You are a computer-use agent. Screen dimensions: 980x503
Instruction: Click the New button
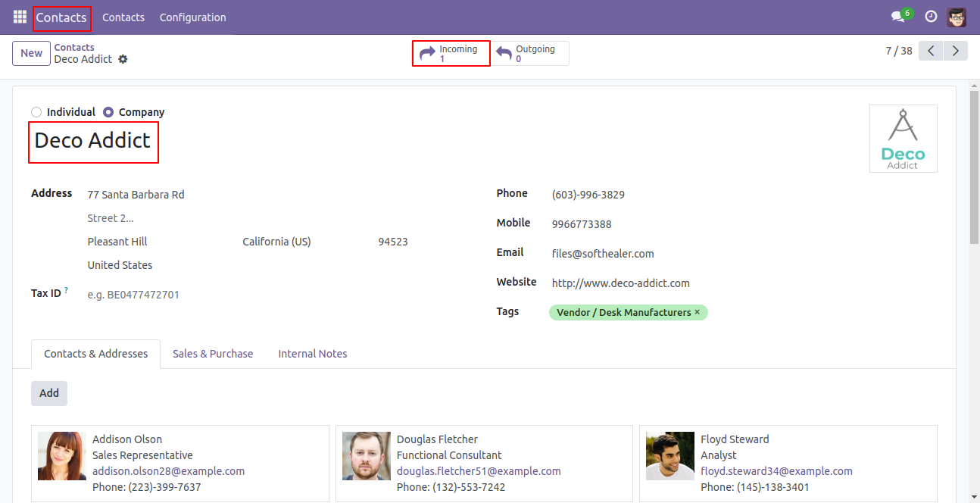31,53
